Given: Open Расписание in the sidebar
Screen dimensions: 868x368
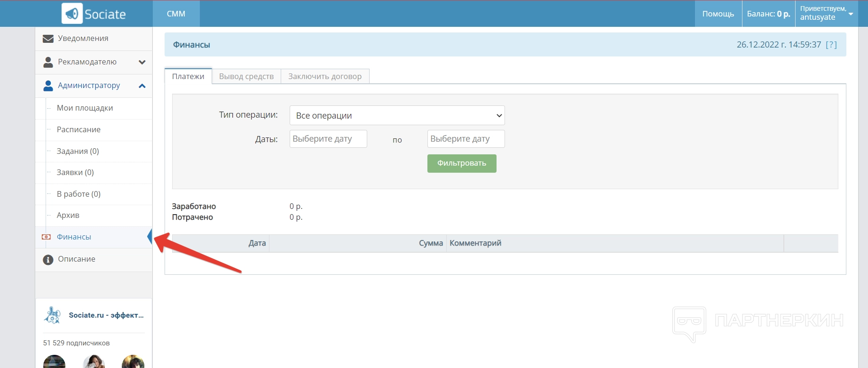Looking at the screenshot, I should click(79, 130).
